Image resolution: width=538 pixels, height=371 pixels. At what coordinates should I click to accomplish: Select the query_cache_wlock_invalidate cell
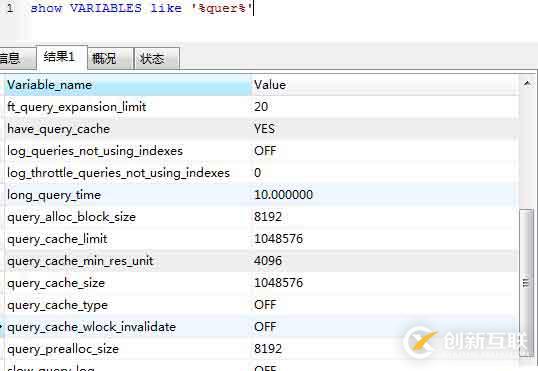pos(128,327)
